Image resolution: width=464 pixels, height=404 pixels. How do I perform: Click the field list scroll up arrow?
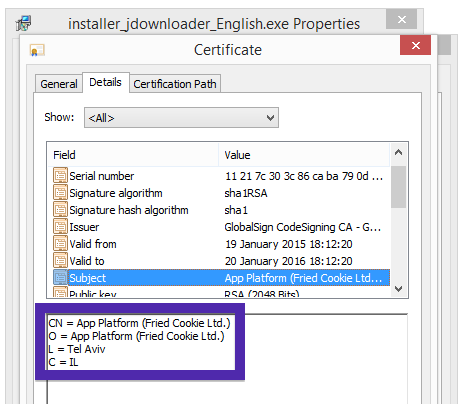click(398, 153)
